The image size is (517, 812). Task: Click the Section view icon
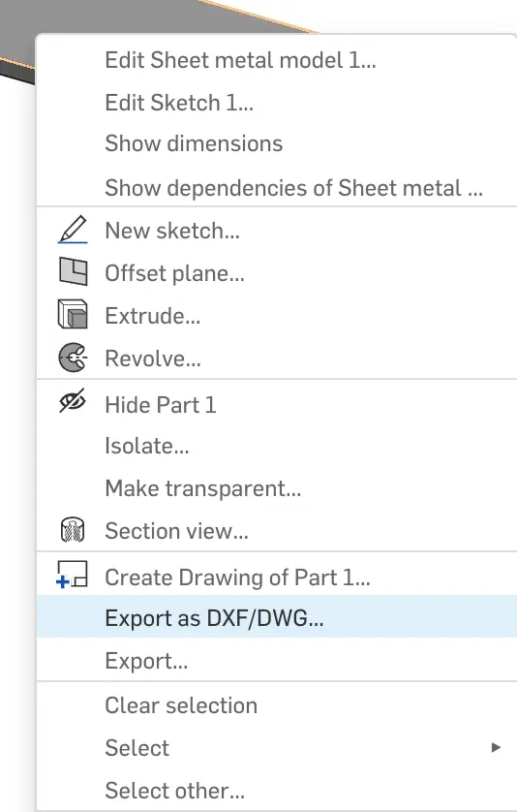pyautogui.click(x=73, y=530)
